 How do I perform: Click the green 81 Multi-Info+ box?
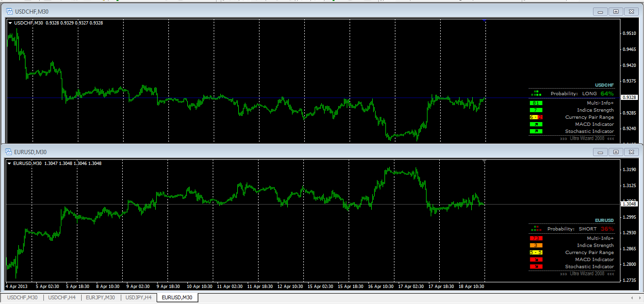pos(536,103)
